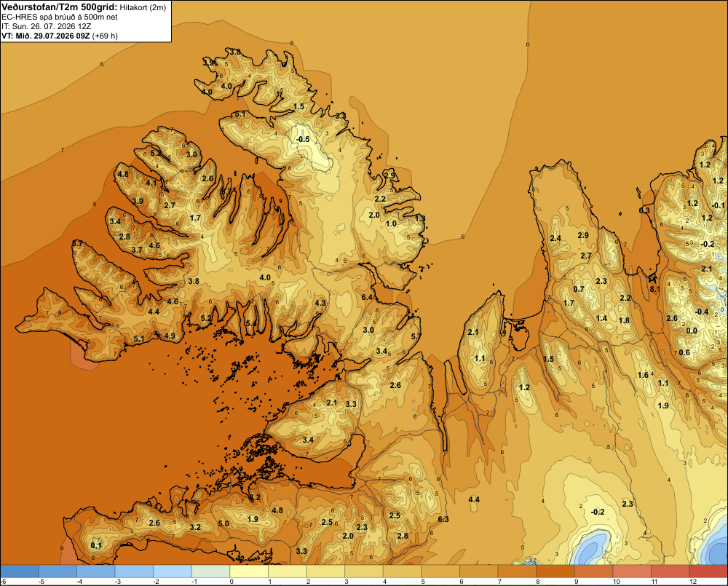This screenshot has width=728, height=586.
Task: Click the legend color swatch between -5 and -4
Action: (x=58, y=571)
